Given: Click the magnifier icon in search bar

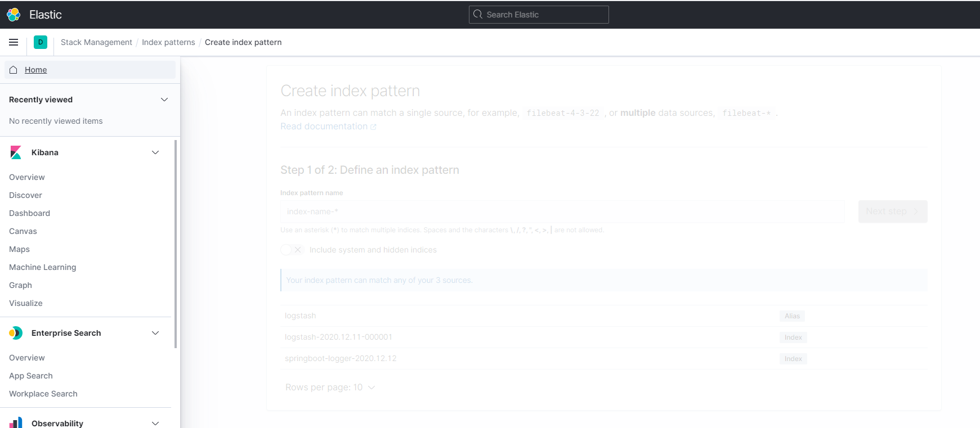Looking at the screenshot, I should tap(478, 15).
